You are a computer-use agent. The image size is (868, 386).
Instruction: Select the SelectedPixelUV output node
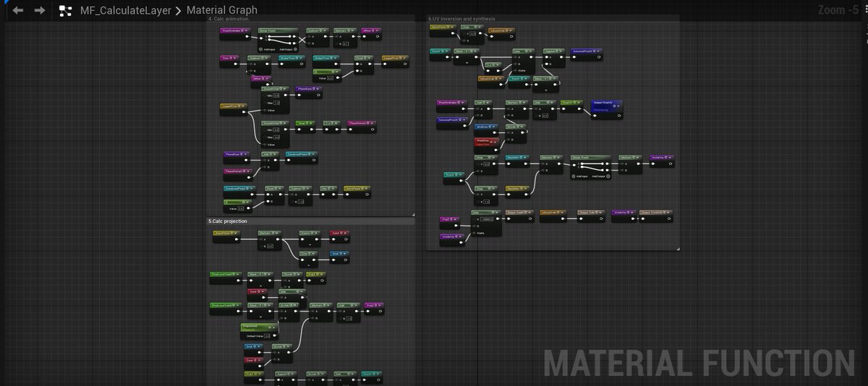(586, 55)
